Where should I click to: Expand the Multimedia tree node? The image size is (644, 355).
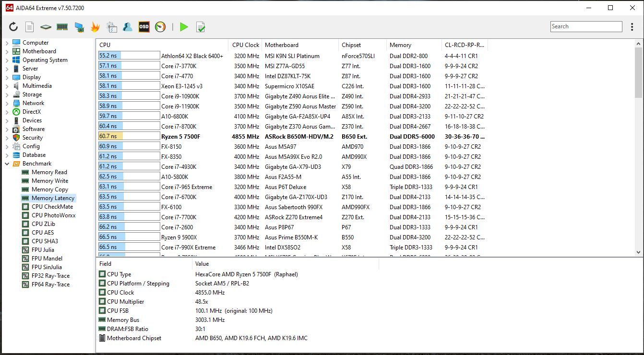click(7, 86)
